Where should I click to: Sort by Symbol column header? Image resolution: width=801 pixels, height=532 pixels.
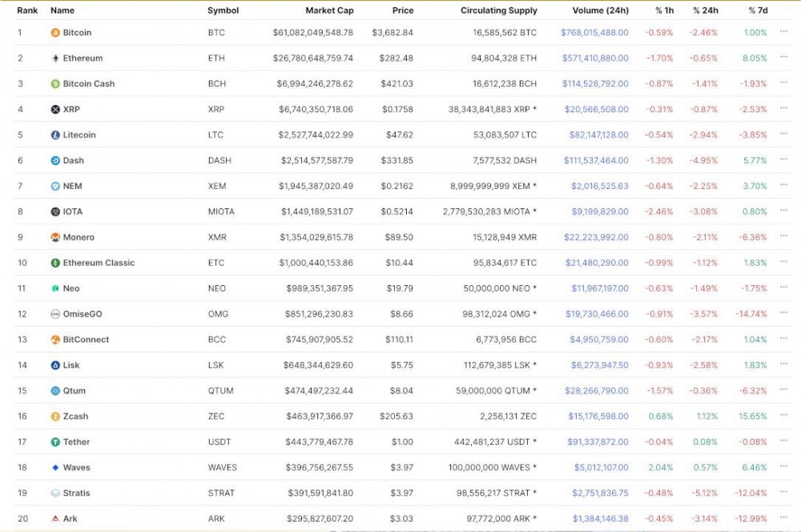pos(223,10)
